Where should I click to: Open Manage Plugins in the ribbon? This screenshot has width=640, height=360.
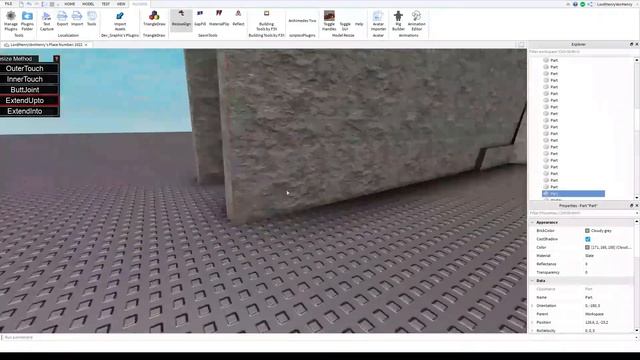point(11,21)
